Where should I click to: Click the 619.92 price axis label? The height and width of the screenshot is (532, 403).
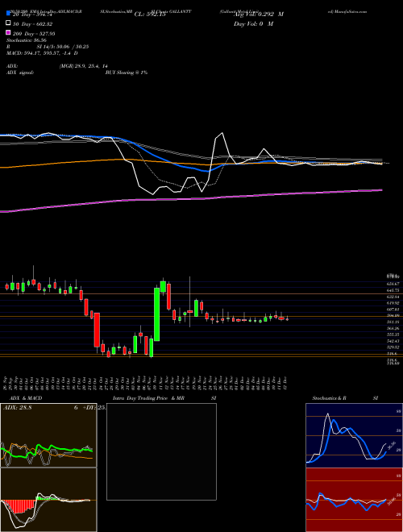[x=393, y=303]
